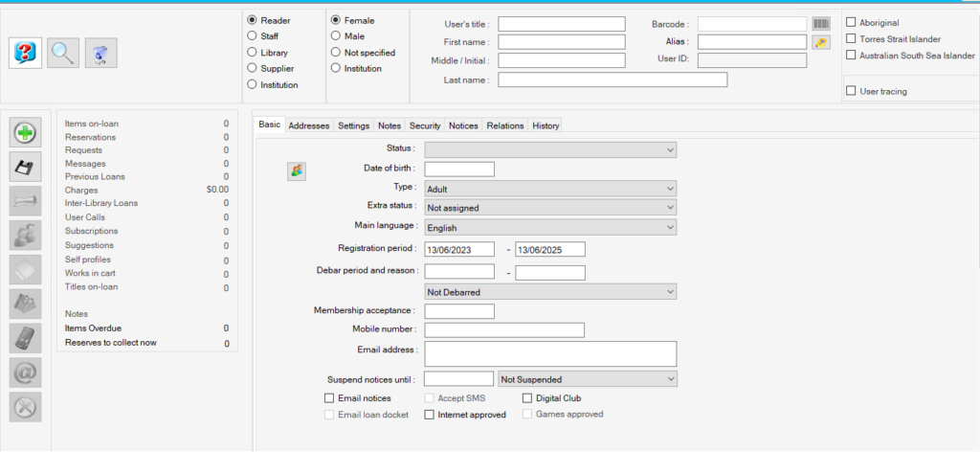
Task: Click the barcode scanner icon beside Barcode
Action: click(x=821, y=24)
